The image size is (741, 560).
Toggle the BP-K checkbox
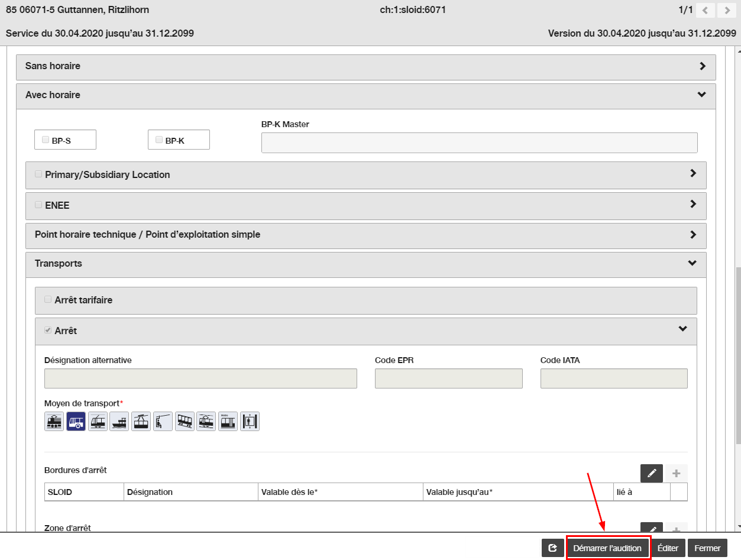pyautogui.click(x=158, y=140)
